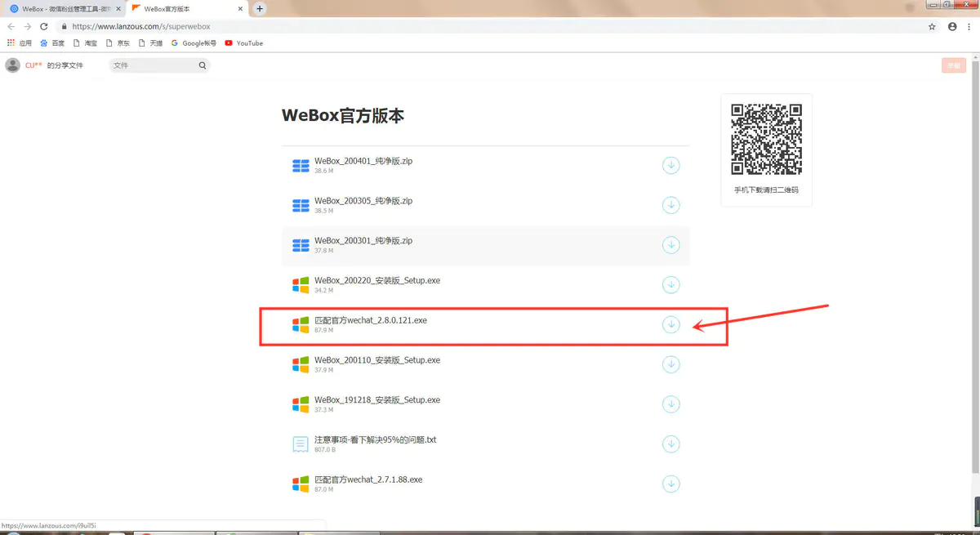980x535 pixels.
Task: Click the QR code image
Action: click(x=766, y=138)
